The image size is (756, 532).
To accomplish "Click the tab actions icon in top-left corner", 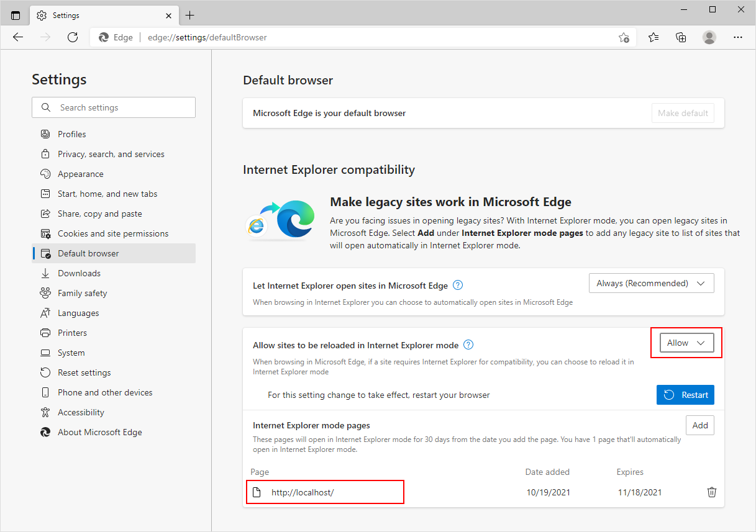I will tap(15, 14).
